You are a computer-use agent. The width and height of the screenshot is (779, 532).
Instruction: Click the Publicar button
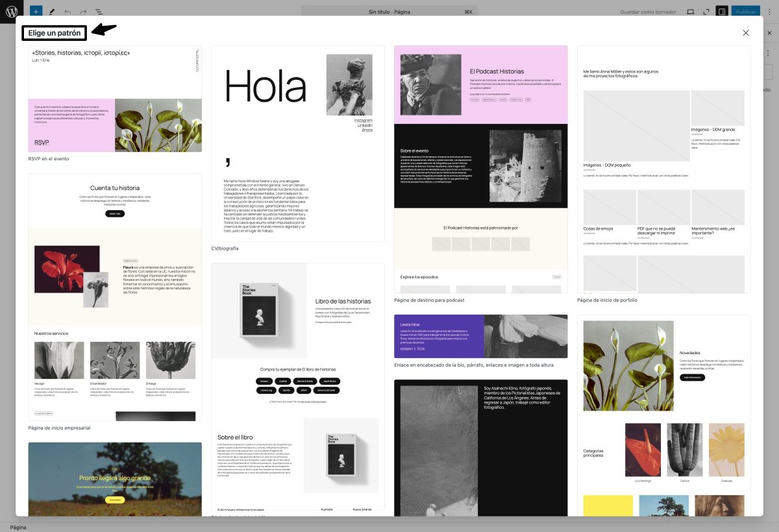click(745, 12)
